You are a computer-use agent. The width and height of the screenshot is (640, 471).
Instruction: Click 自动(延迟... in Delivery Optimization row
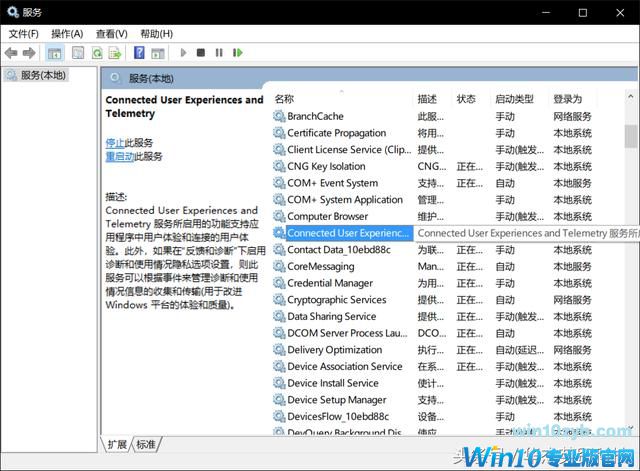point(520,350)
